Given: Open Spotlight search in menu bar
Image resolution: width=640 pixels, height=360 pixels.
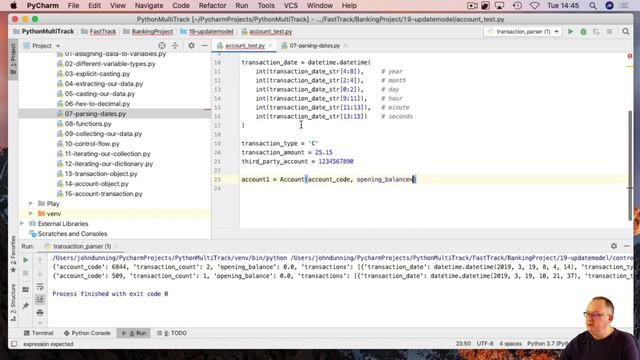Looking at the screenshot, I should (x=593, y=6).
